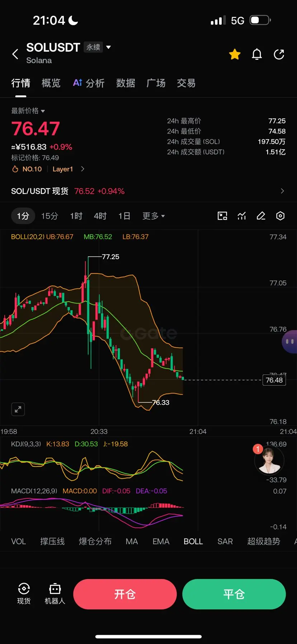Screen dimensions: 297x644
Task: Toggle the favorite star icon
Action: [x=235, y=54]
